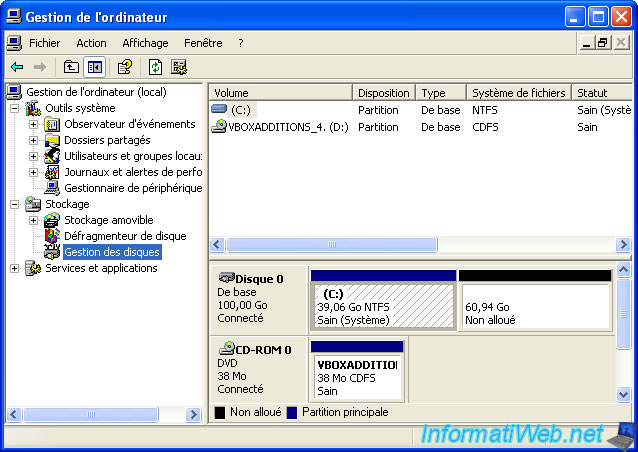Expand Dossiers partagés node
Image resolution: width=638 pixels, height=452 pixels.
pyautogui.click(x=33, y=140)
